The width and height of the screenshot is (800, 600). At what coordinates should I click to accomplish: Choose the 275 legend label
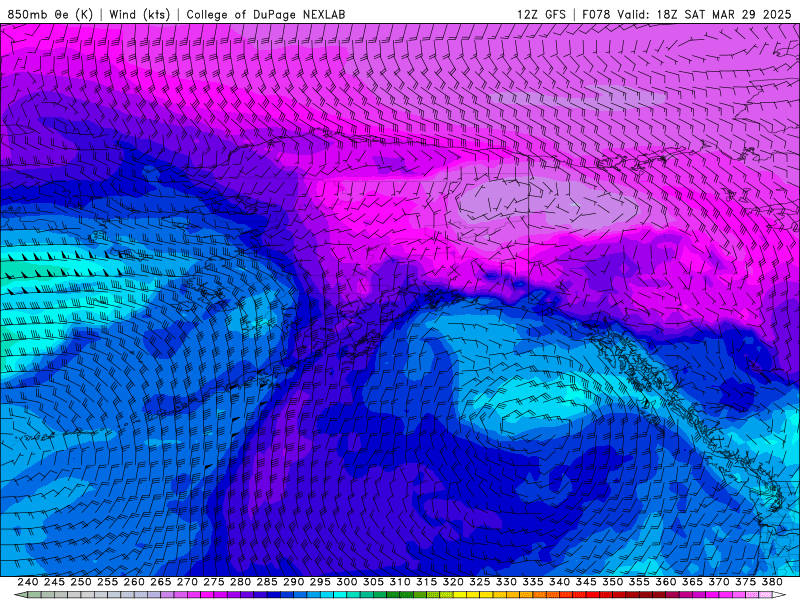pos(213,582)
